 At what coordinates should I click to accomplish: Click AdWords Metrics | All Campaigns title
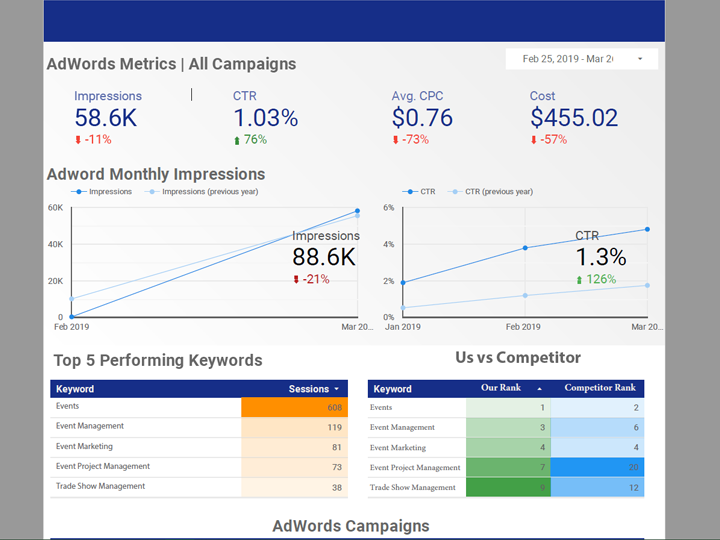click(x=171, y=64)
